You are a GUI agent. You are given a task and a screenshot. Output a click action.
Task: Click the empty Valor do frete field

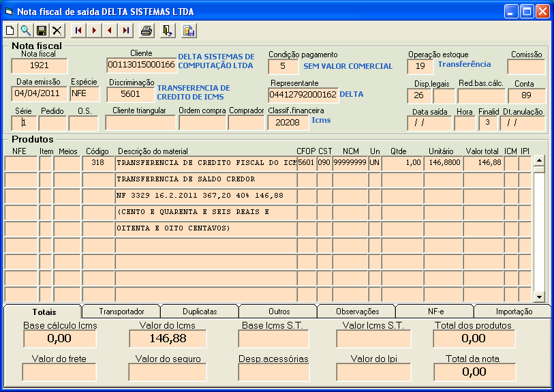coord(59,372)
